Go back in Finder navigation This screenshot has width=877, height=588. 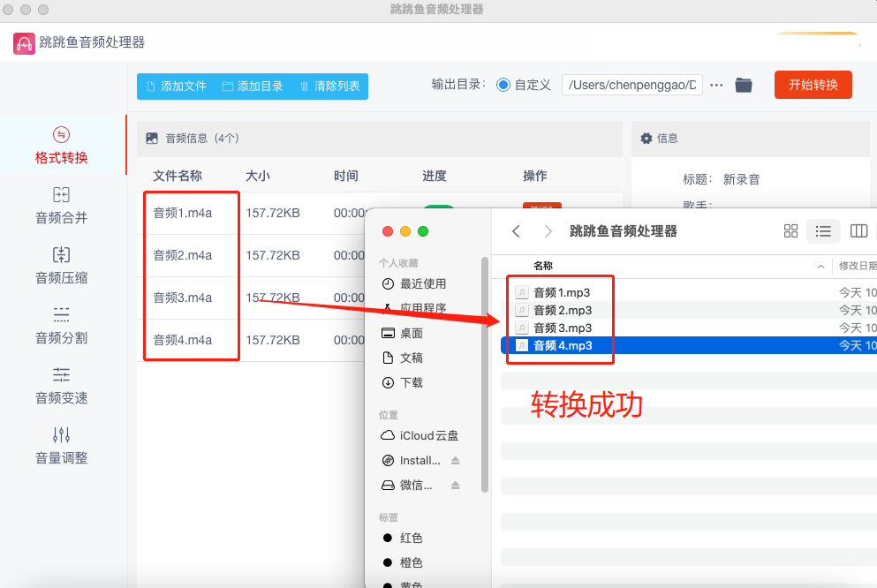click(516, 231)
